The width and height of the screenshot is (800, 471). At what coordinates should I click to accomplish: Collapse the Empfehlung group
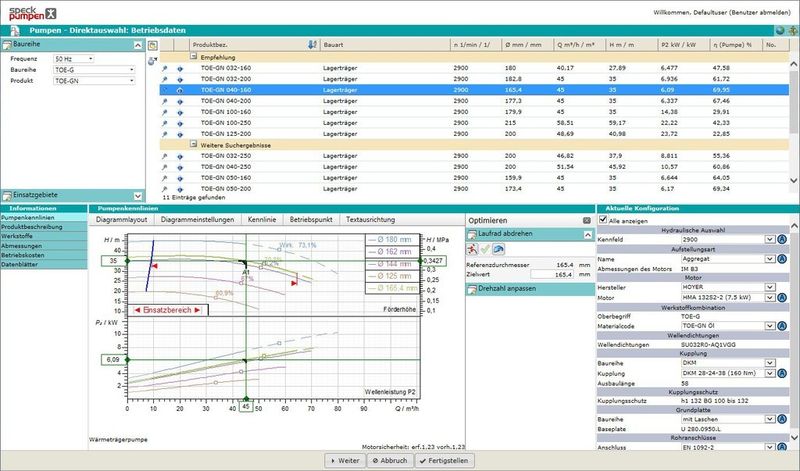point(193,57)
